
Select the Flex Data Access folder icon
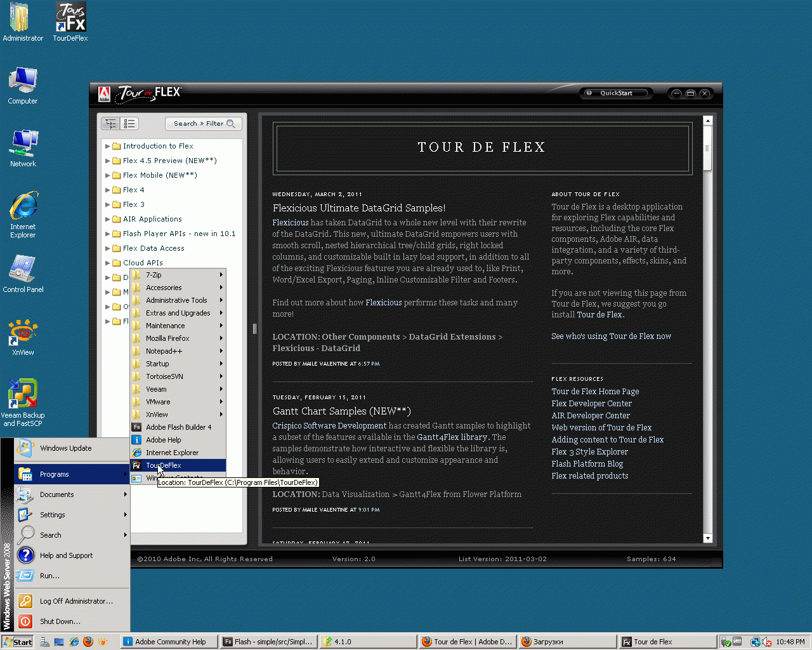point(117,248)
